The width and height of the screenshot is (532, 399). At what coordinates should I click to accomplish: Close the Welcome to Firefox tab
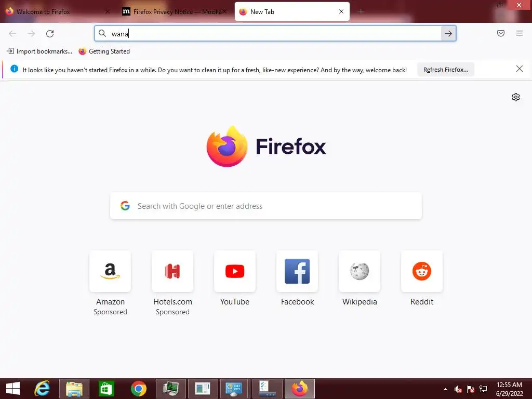[x=108, y=11]
